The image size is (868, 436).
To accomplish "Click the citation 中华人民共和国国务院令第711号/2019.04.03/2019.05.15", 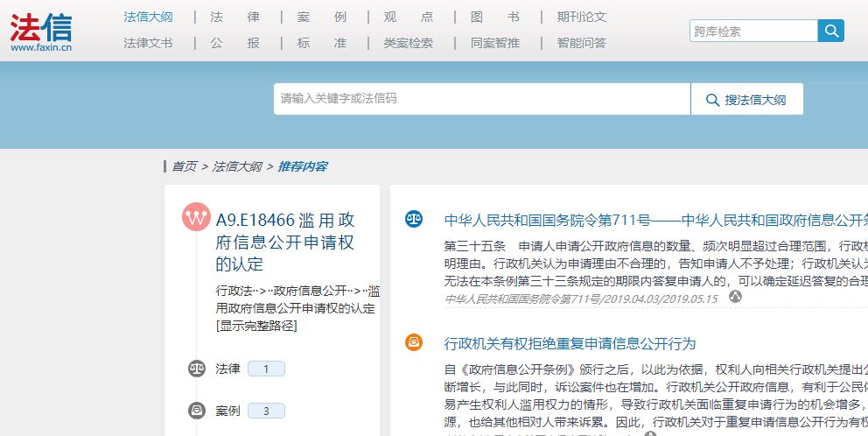I will [581, 299].
